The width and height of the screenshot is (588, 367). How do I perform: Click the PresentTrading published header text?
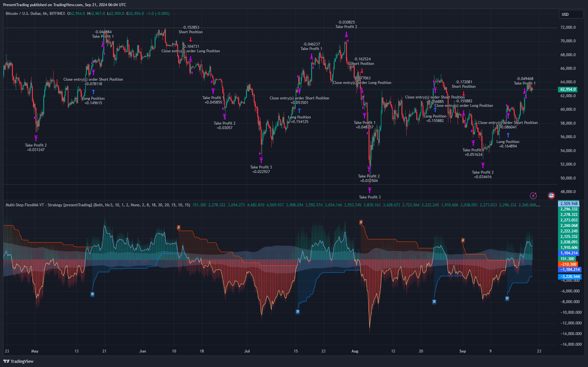pyautogui.click(x=65, y=5)
